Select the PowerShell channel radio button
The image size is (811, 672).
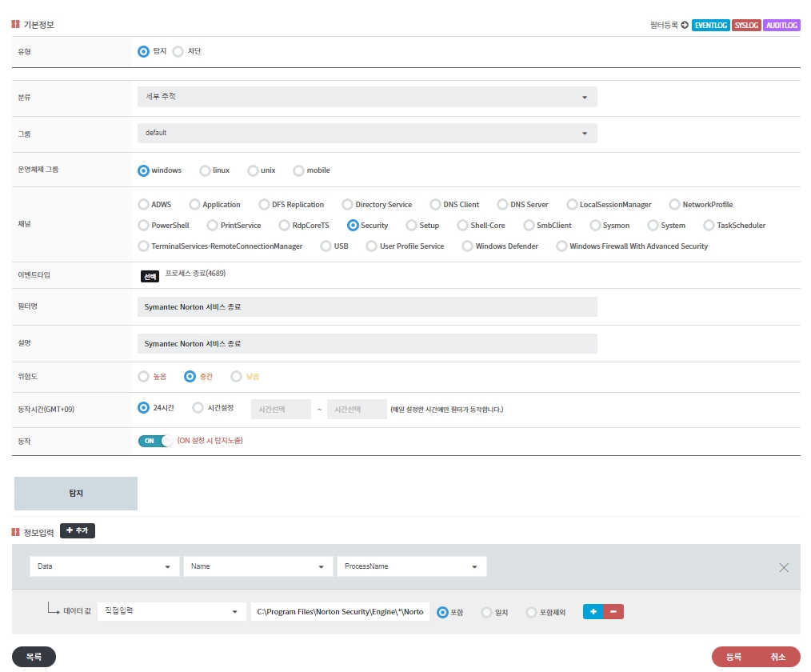(x=144, y=226)
